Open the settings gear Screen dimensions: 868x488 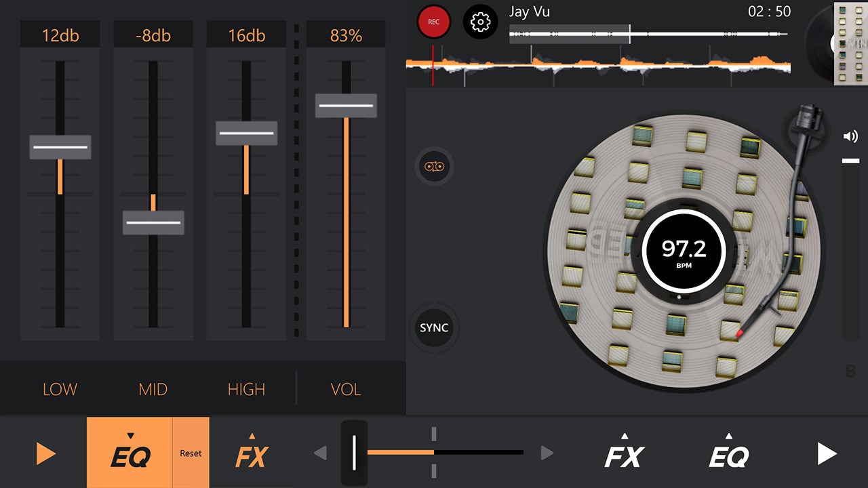[x=480, y=21]
